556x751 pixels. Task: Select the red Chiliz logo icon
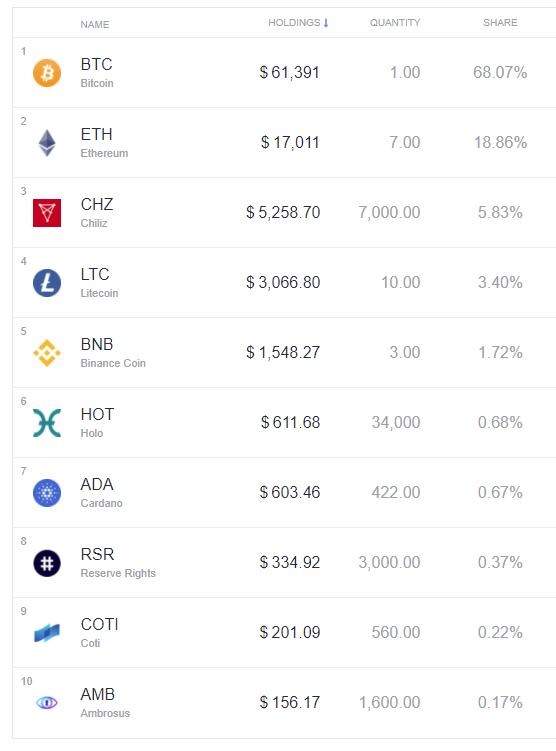pos(47,213)
